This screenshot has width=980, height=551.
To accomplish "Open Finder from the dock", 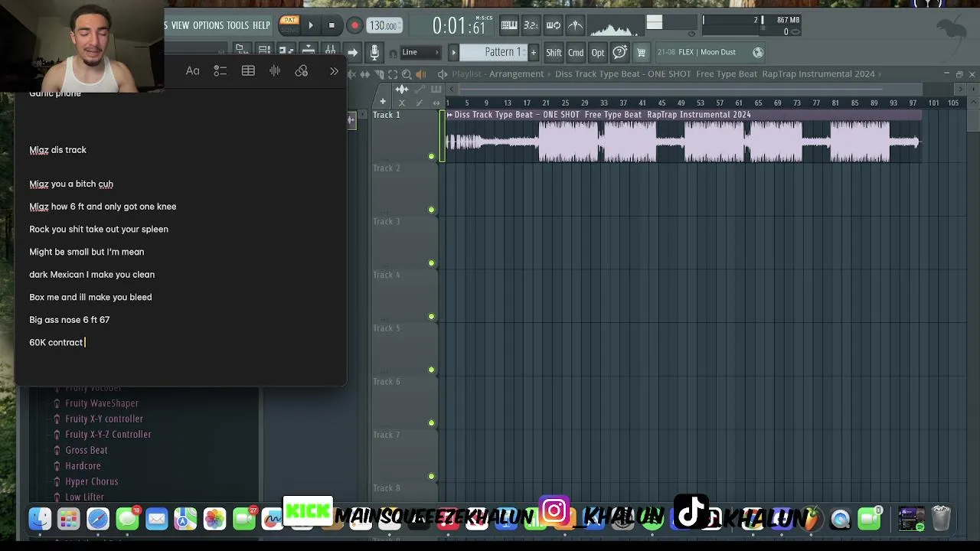I will coord(40,520).
